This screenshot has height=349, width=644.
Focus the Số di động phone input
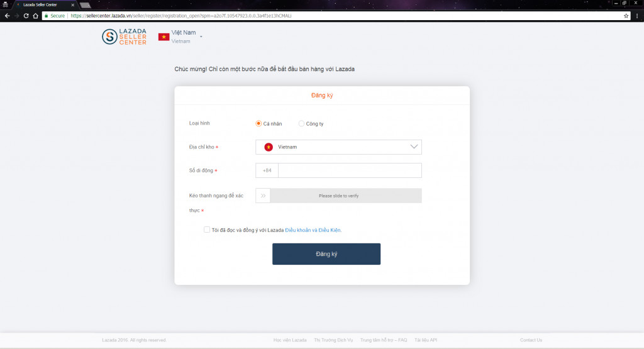pos(350,170)
